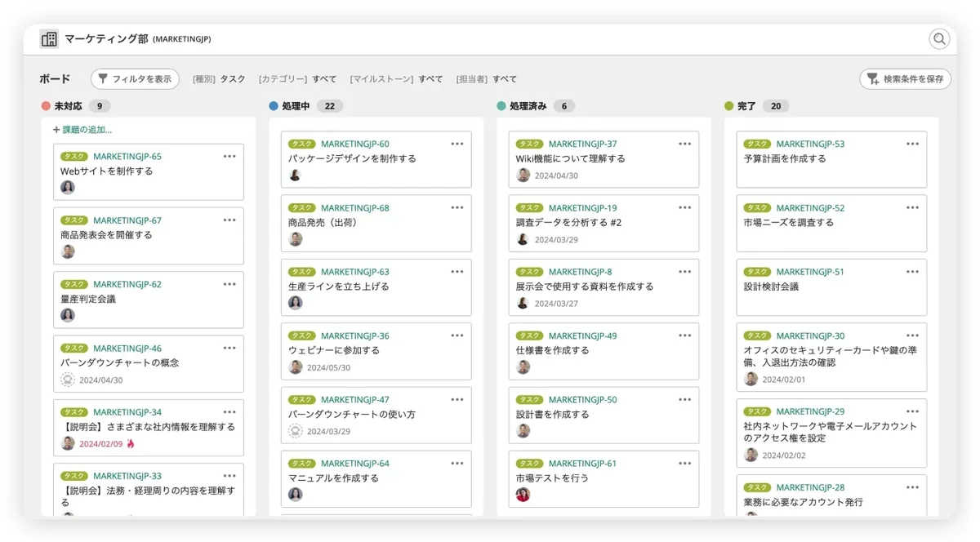Click the overdue date 2024/02/09
The width and height of the screenshot is (980, 542).
(x=100, y=444)
